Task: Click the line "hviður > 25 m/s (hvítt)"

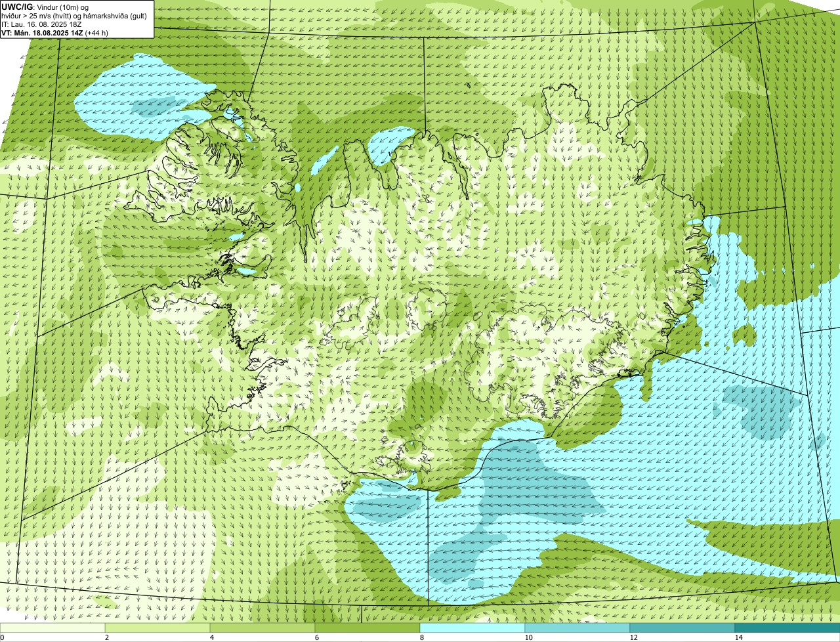Action: click(37, 15)
